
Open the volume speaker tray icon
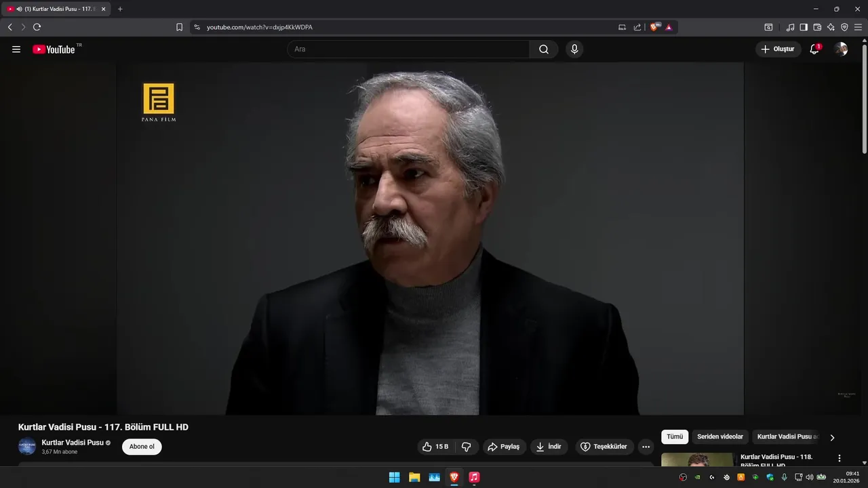tap(810, 477)
